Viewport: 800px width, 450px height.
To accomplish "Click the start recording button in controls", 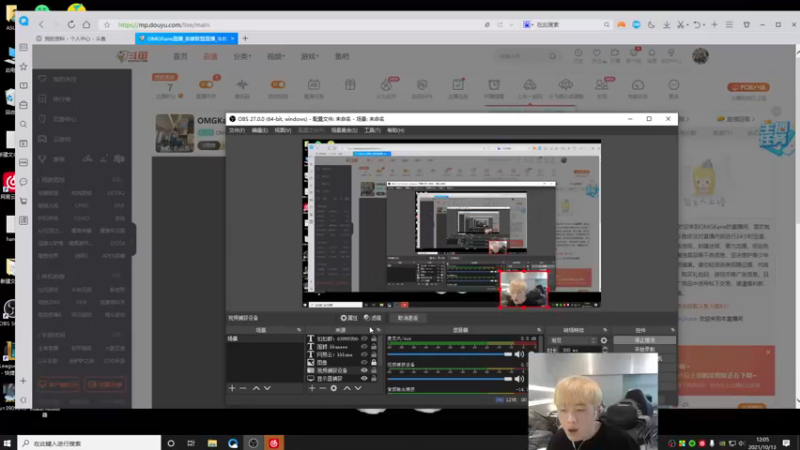I will [644, 349].
